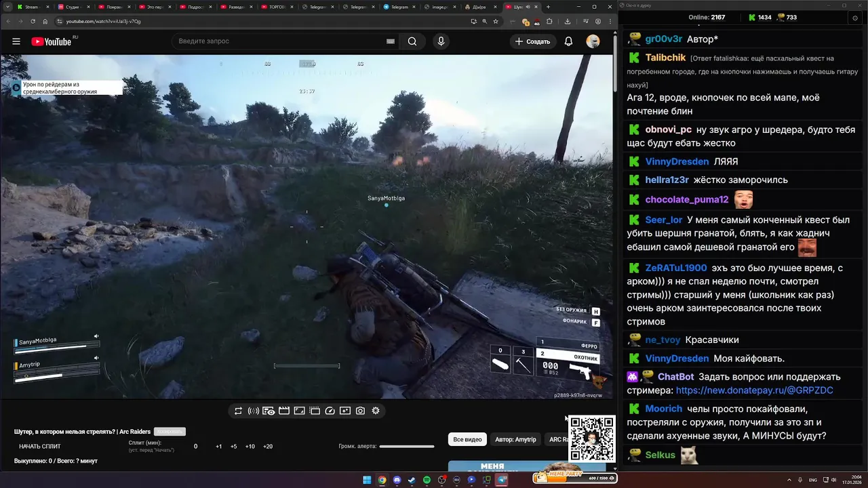868x488 pixels.
Task: Click НАЧАТЬ СПЛИТ button
Action: coord(40,447)
